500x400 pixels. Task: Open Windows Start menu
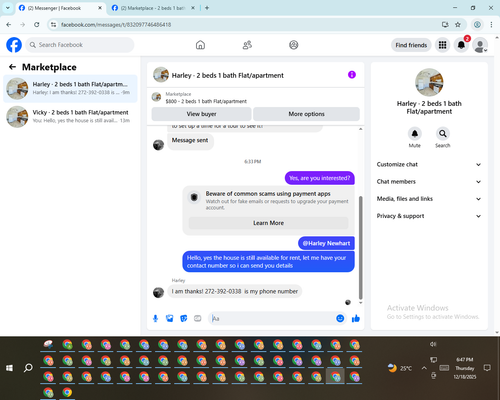coord(10,368)
